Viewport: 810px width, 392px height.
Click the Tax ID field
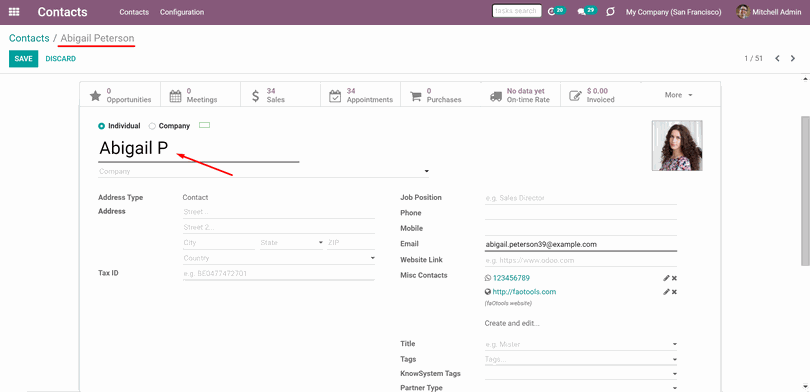(279, 274)
